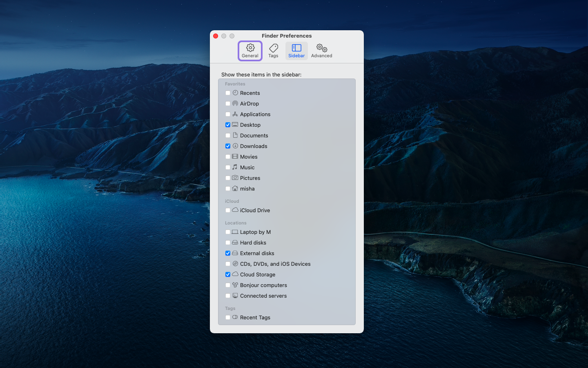Viewport: 588px width, 368px height.
Task: Tick the Music checkbox
Action: click(228, 168)
